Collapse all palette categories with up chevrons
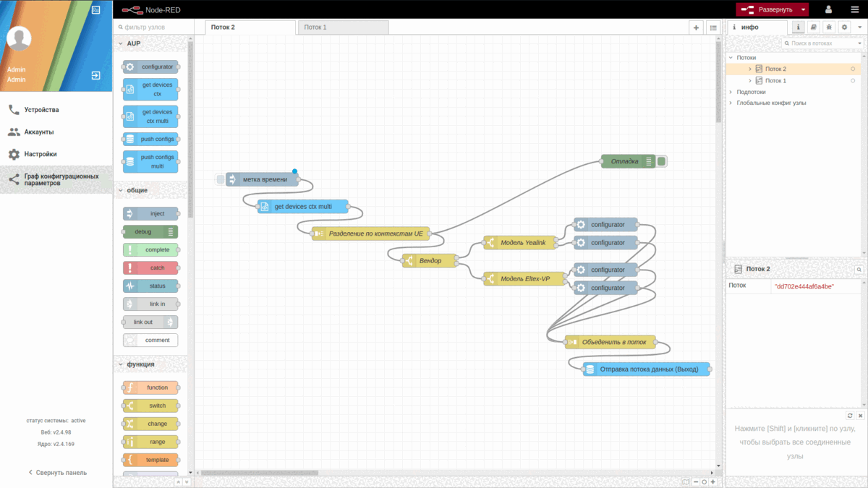Viewport: 868px width, 488px height. (178, 481)
